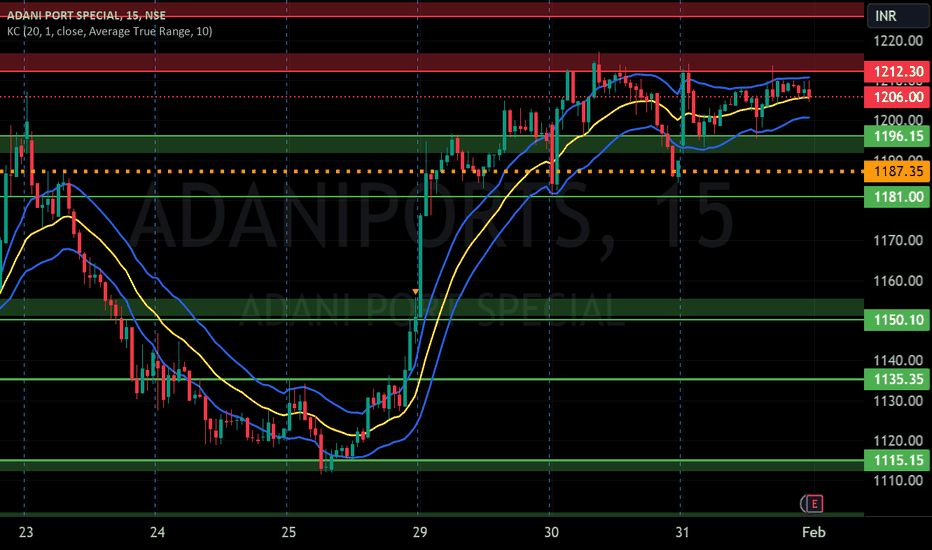Click date 25 on the time axis
This screenshot has width=932, height=550.
(289, 532)
